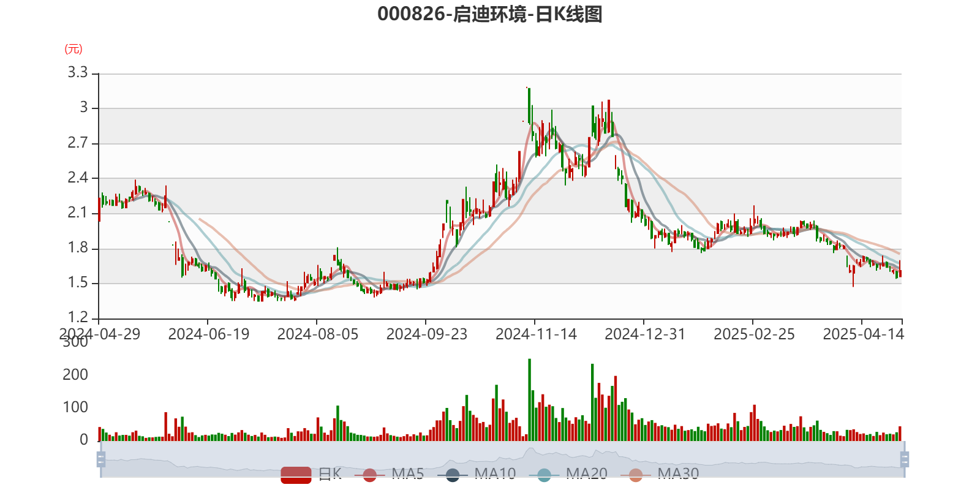
Task: Click the 2024-04-29 date axis label
Action: point(100,334)
